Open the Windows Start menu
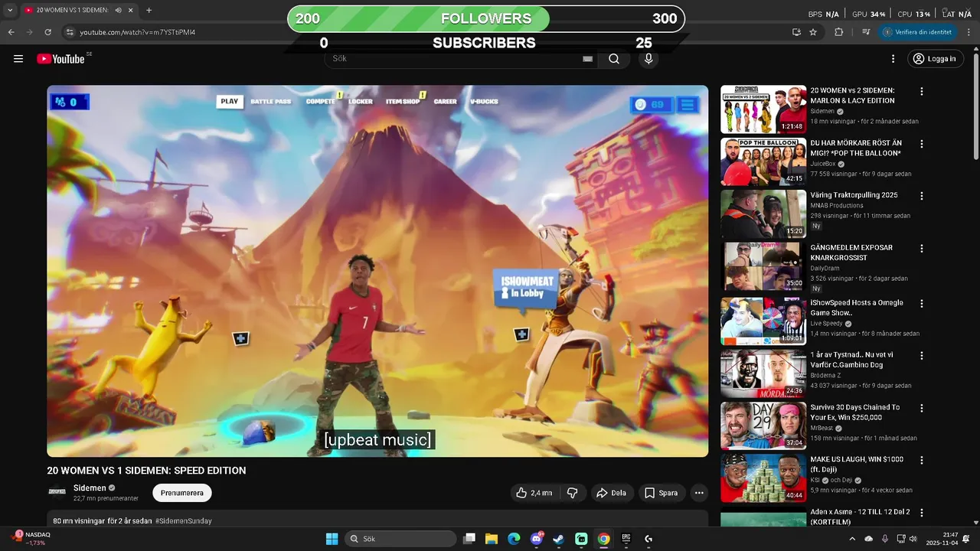This screenshot has width=980, height=551. point(332,539)
